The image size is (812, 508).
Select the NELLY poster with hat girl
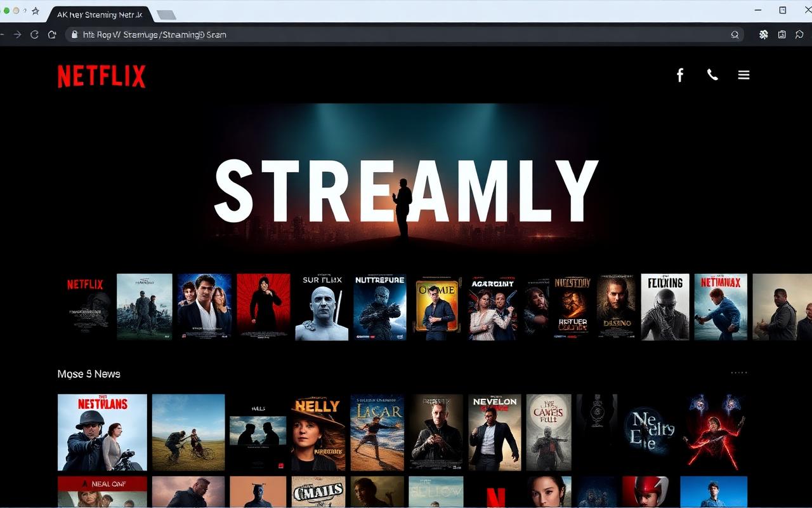pyautogui.click(x=318, y=432)
